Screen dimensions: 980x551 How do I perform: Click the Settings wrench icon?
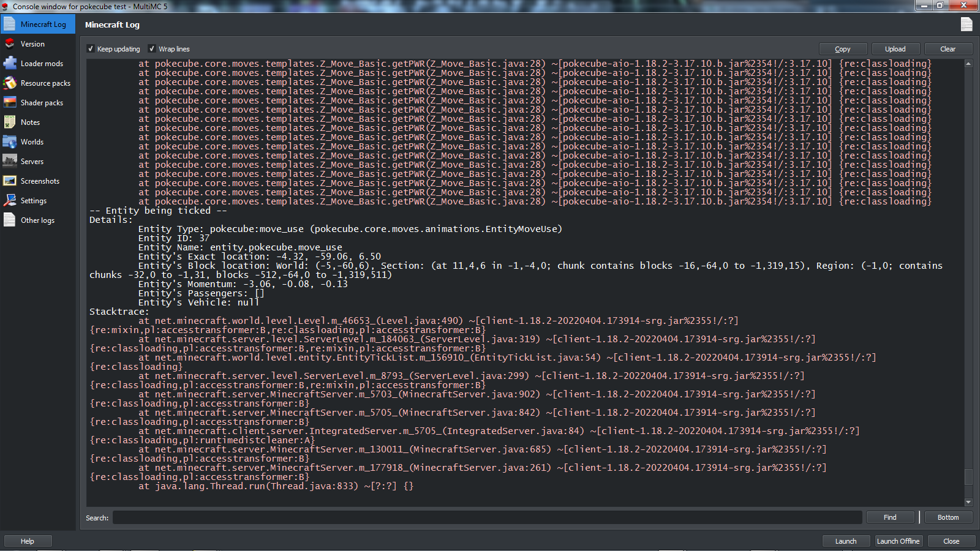tap(10, 201)
